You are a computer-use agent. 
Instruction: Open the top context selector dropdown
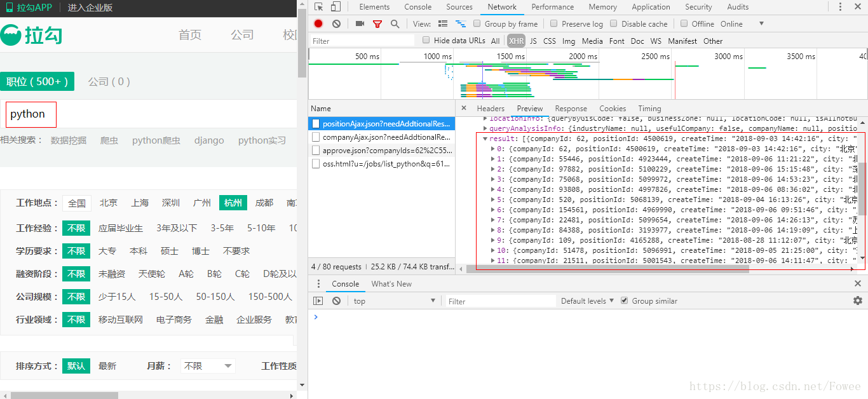coord(394,301)
